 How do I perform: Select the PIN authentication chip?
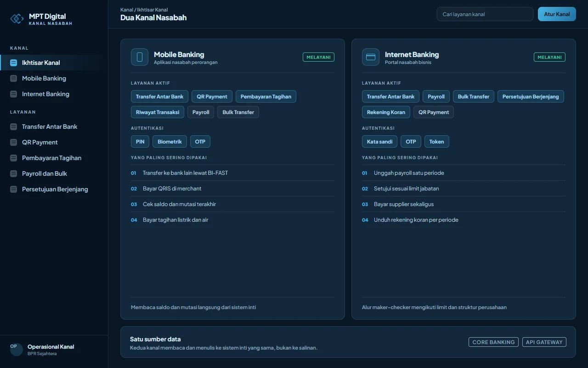pos(140,142)
